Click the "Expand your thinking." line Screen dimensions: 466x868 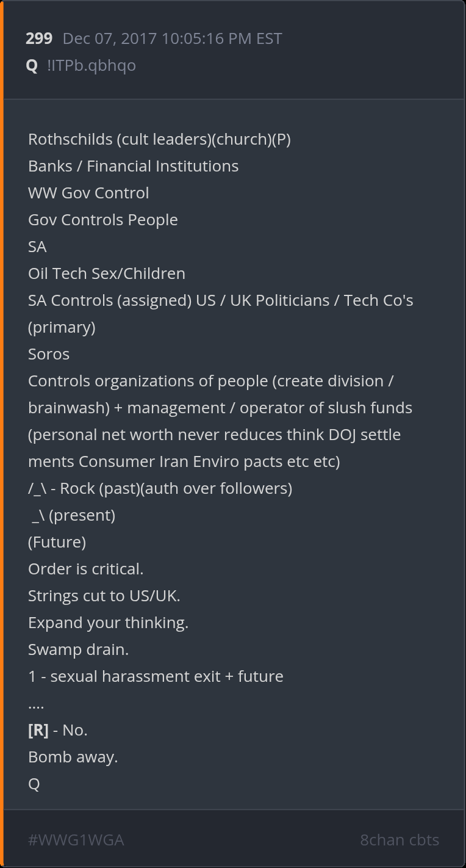108,623
